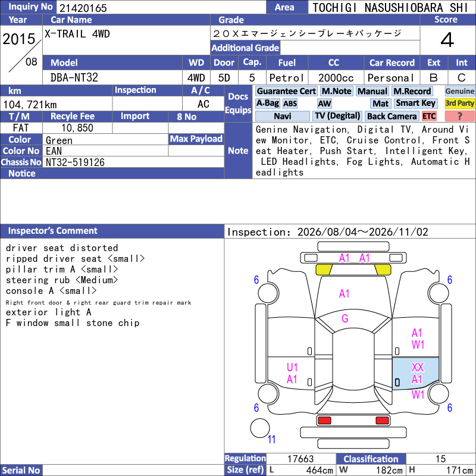Click the diagram's bottom-right red tail light

click(382, 421)
